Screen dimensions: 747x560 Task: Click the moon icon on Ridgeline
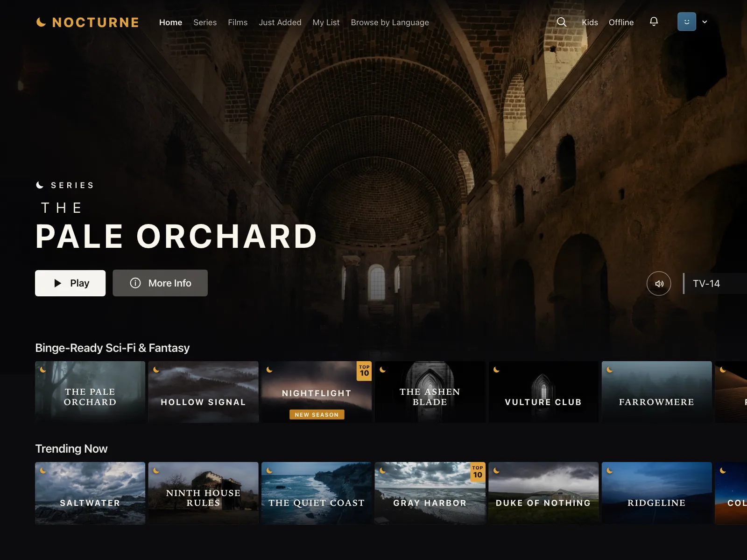[x=610, y=471]
